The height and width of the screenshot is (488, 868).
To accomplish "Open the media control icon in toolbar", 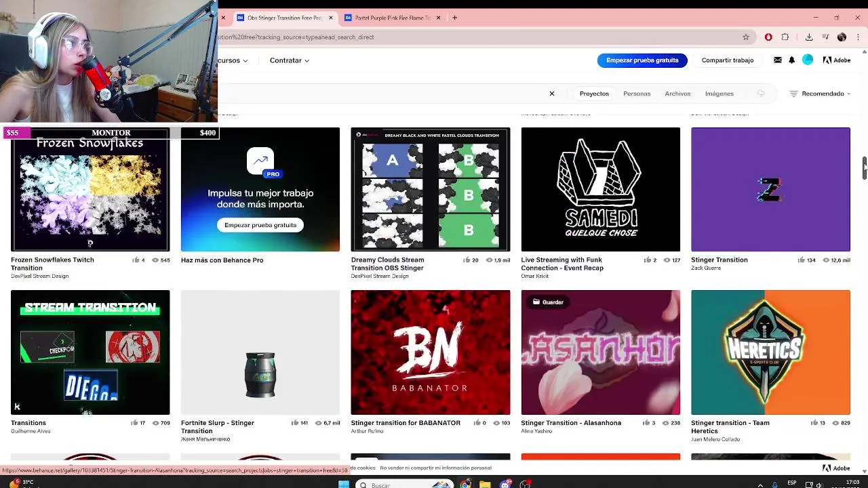I will (x=825, y=37).
